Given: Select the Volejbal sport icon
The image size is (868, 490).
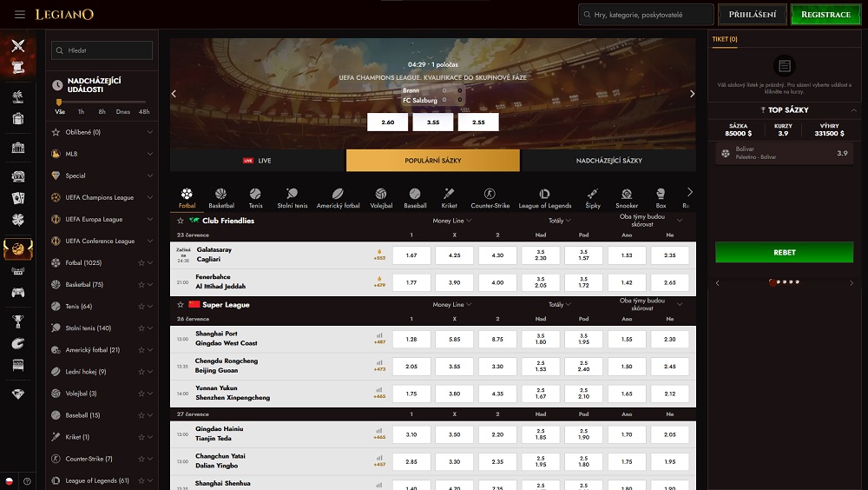Looking at the screenshot, I should click(x=381, y=198).
